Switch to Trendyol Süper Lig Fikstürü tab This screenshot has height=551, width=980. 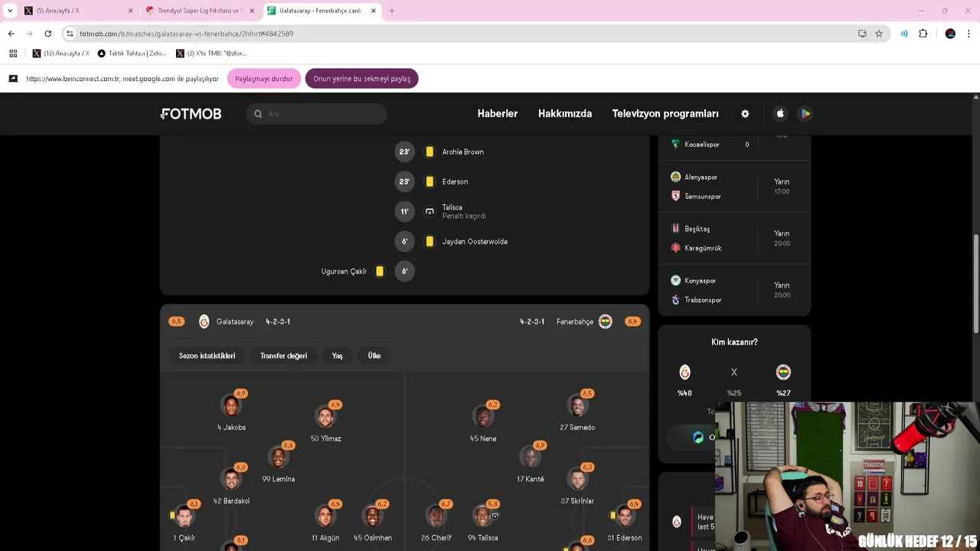tap(199, 11)
